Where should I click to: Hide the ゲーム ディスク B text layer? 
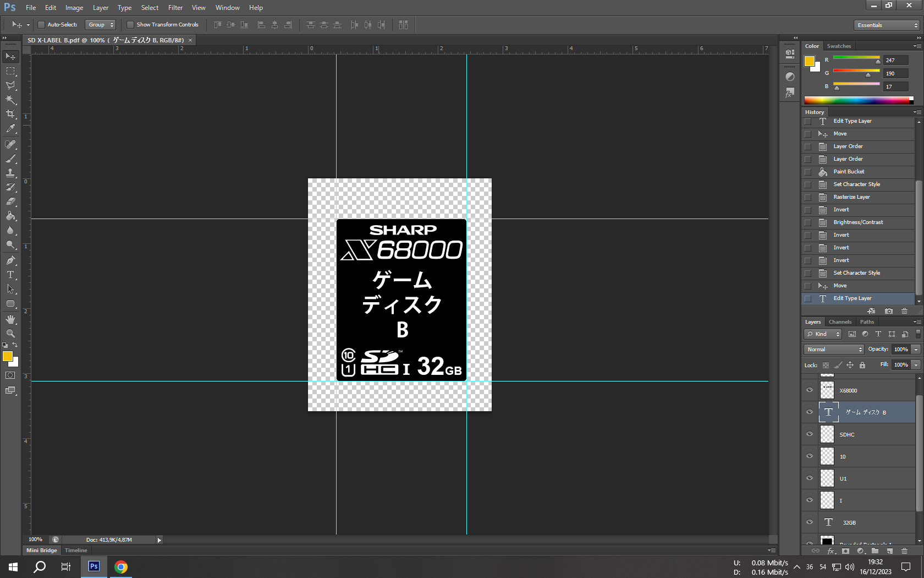pos(810,412)
